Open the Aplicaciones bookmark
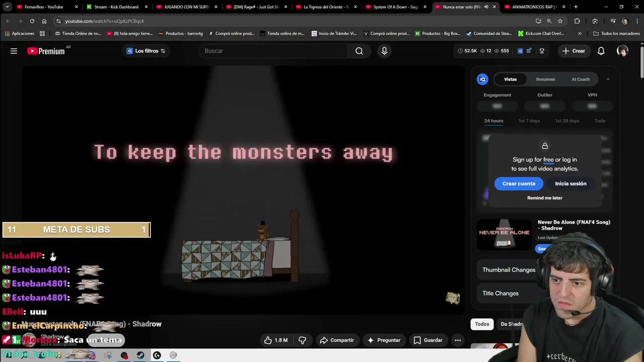This screenshot has width=644, height=362. click(x=19, y=34)
